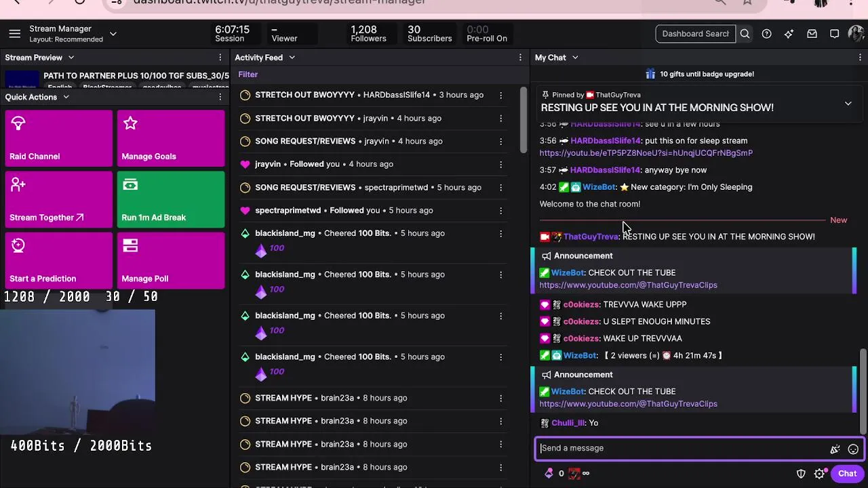The image size is (868, 488).
Task: Open the hamburger navigation menu
Action: (14, 34)
